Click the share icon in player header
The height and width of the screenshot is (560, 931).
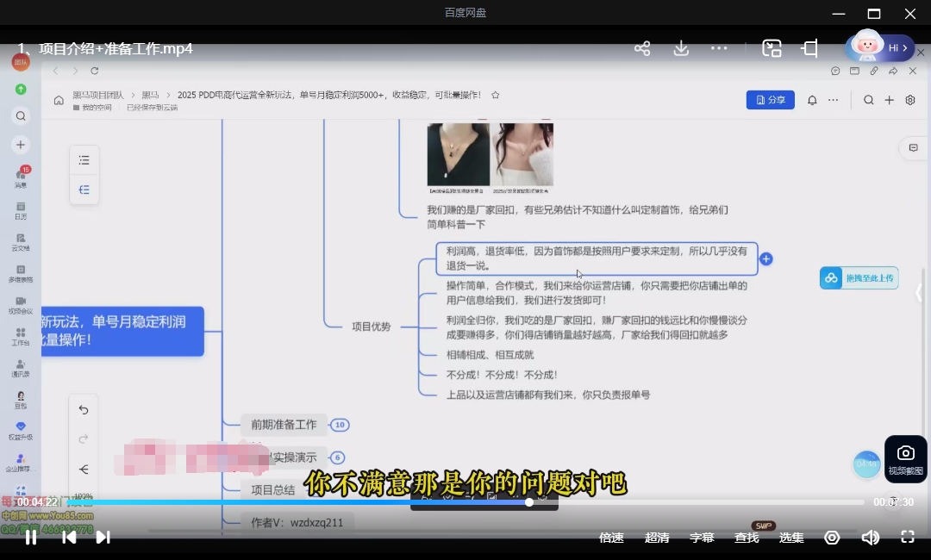point(642,48)
